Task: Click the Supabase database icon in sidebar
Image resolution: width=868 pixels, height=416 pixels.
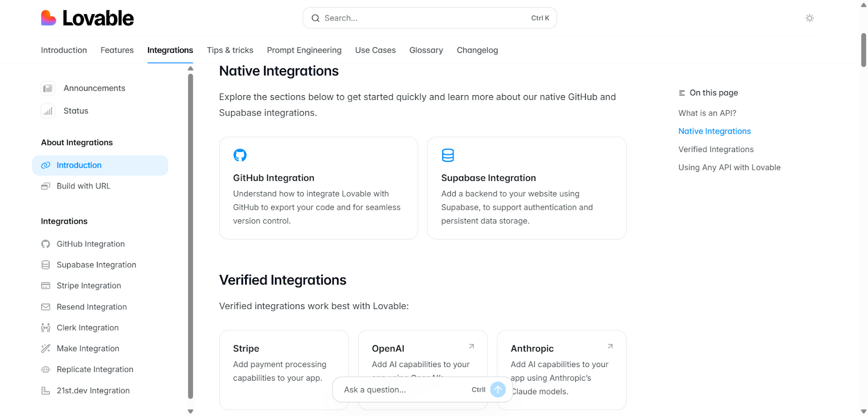Action: point(46,265)
